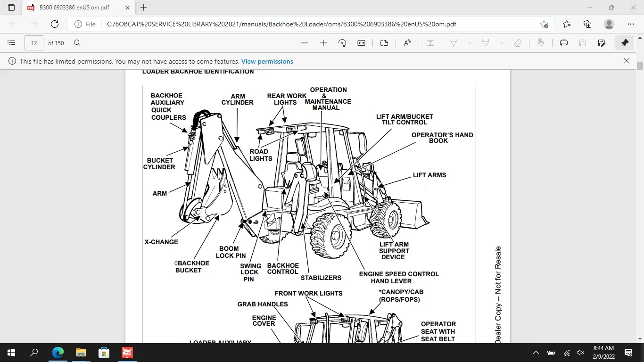Expand the Highlight color dropdown arrow
Image resolution: width=644 pixels, height=362 pixels.
coord(501,43)
